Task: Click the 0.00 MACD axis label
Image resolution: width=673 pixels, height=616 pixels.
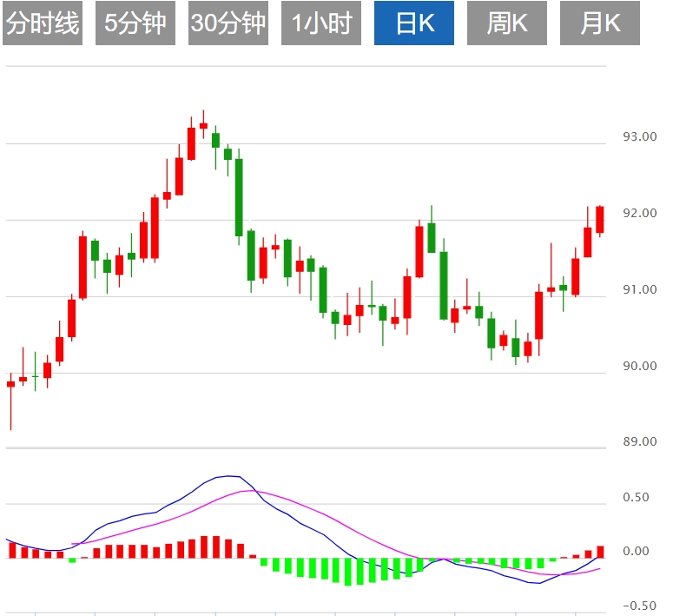Action: [636, 551]
